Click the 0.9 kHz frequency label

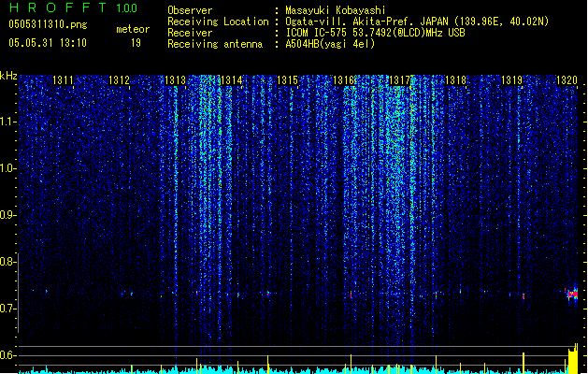[x=7, y=215]
